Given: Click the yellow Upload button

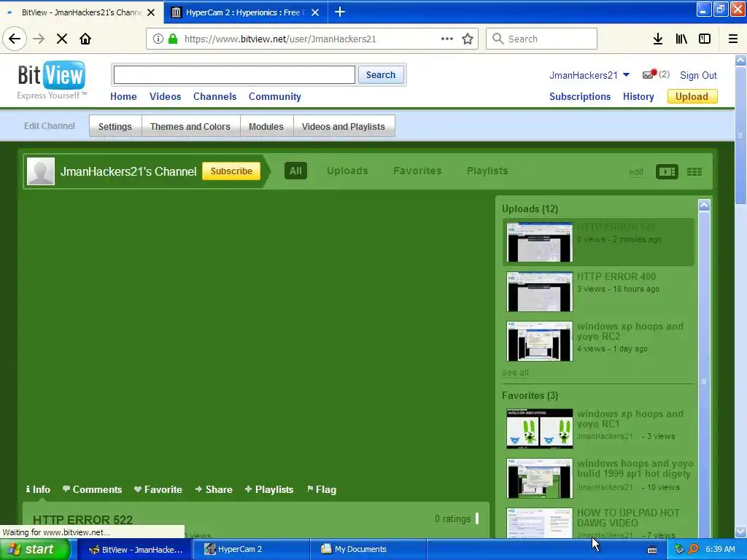Looking at the screenshot, I should 692,96.
